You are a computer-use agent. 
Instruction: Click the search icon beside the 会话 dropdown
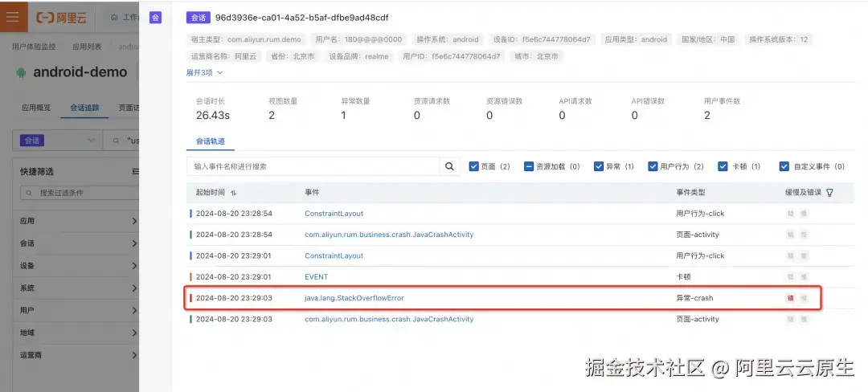click(x=116, y=141)
